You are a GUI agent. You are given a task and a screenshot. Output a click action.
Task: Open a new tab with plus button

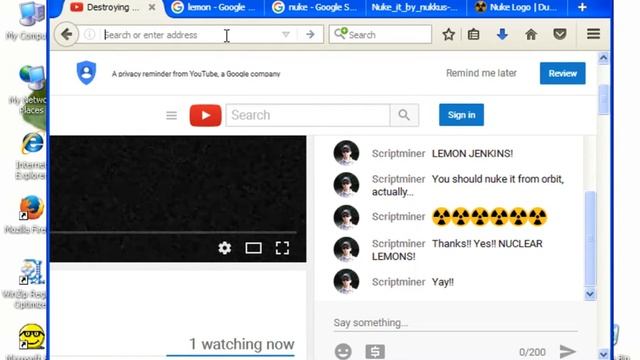tap(582, 7)
